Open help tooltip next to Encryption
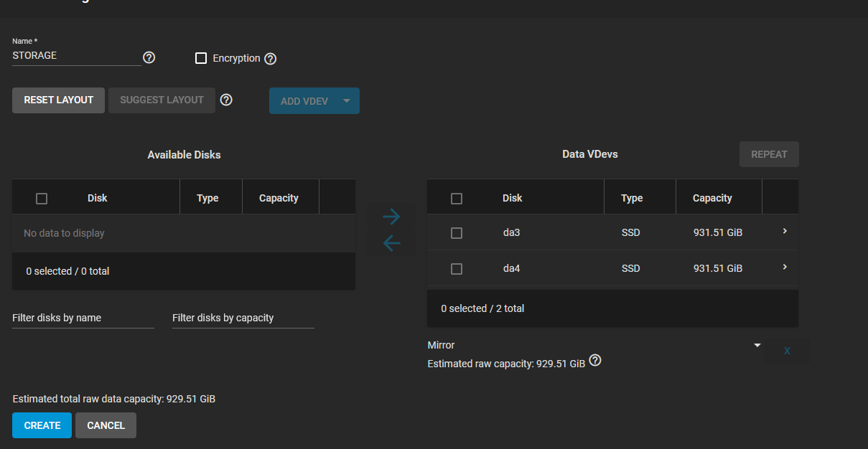868x449 pixels. [271, 59]
